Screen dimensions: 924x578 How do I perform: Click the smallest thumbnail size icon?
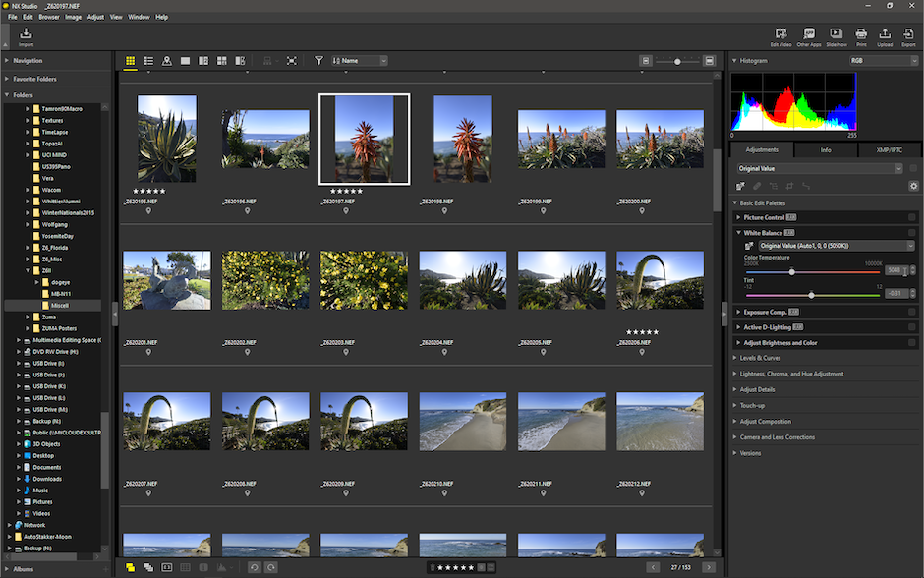(x=646, y=61)
